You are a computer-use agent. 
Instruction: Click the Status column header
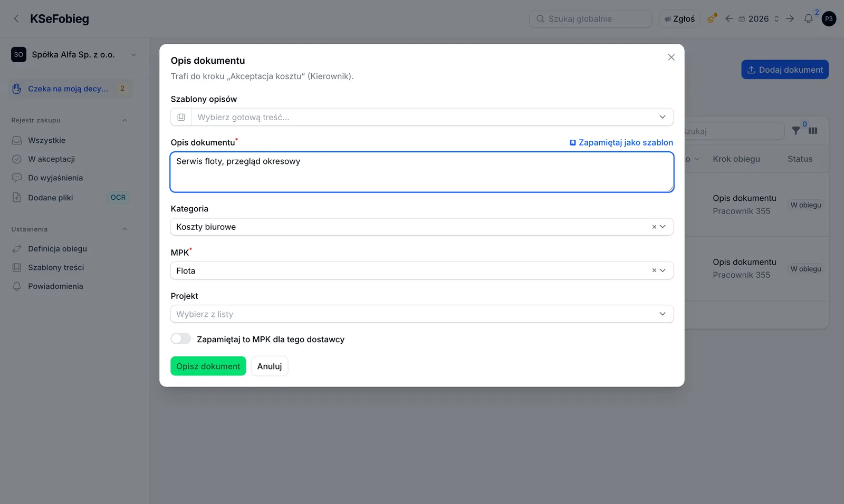click(800, 159)
